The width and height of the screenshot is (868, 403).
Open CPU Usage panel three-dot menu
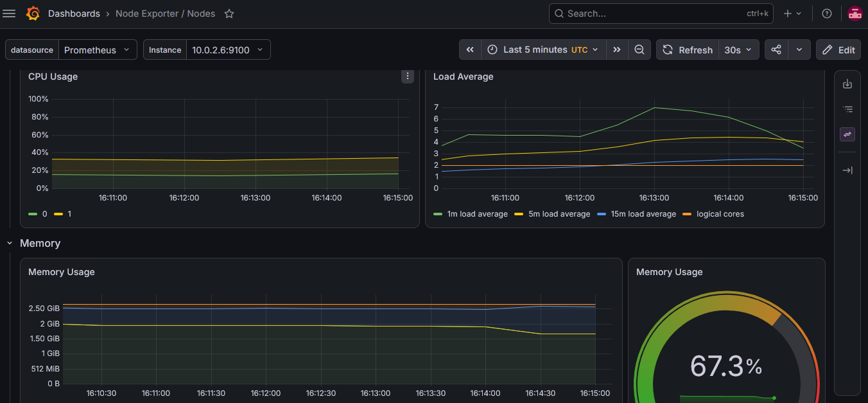pyautogui.click(x=408, y=76)
